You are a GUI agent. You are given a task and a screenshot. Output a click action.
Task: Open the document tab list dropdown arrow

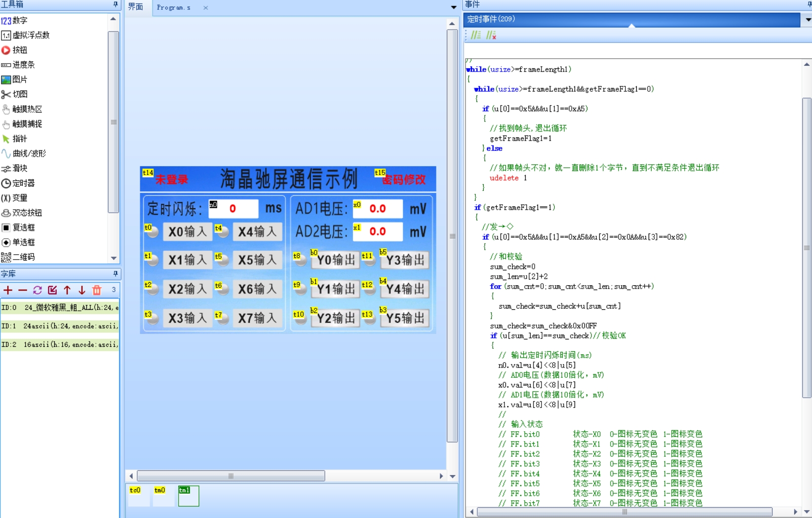point(454,7)
